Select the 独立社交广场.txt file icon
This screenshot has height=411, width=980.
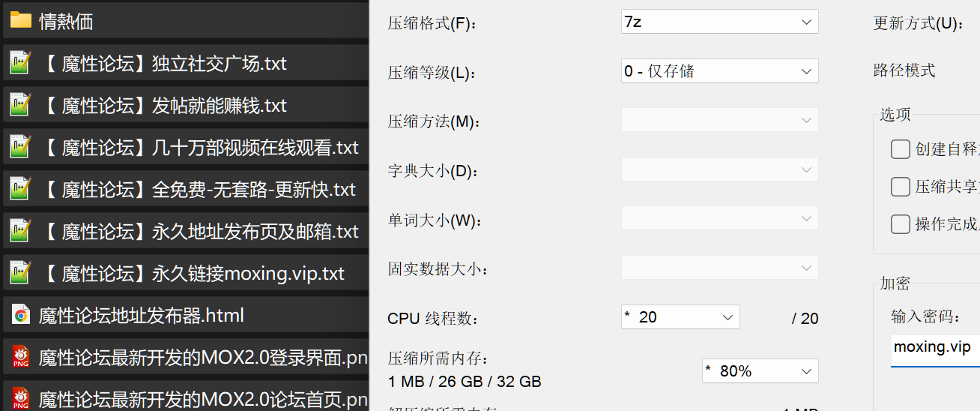click(20, 63)
